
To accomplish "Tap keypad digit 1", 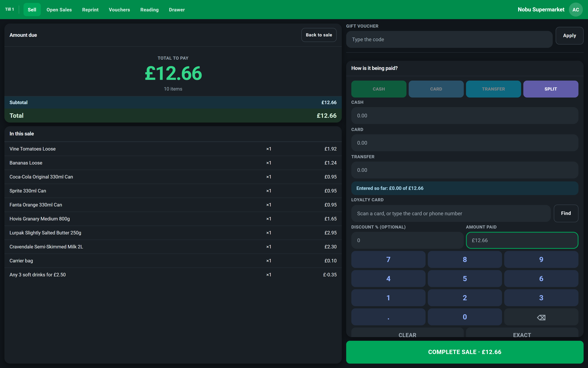I will 388,298.
